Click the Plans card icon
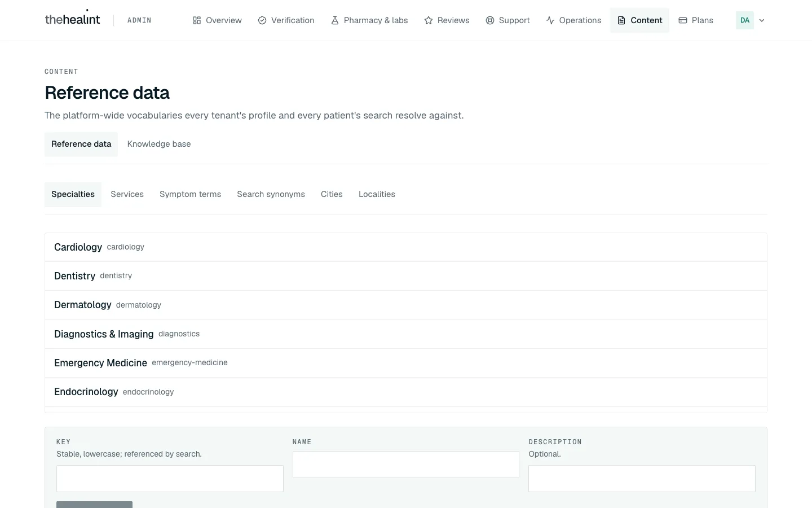This screenshot has width=812, height=508. click(x=683, y=20)
